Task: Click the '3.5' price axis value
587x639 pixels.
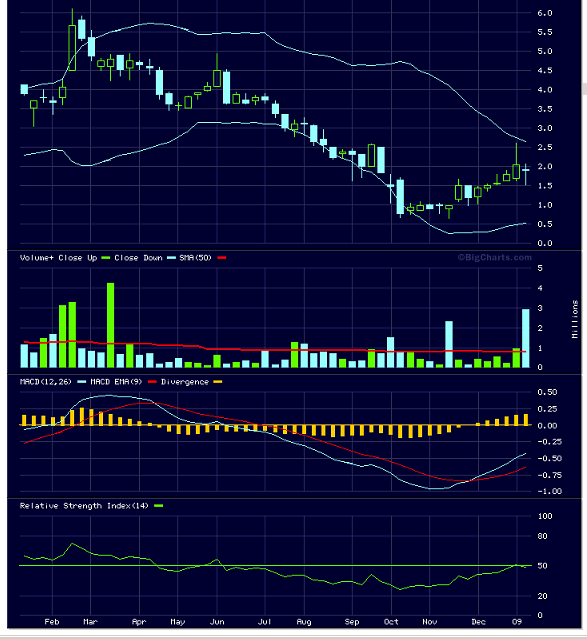Action: [x=545, y=109]
